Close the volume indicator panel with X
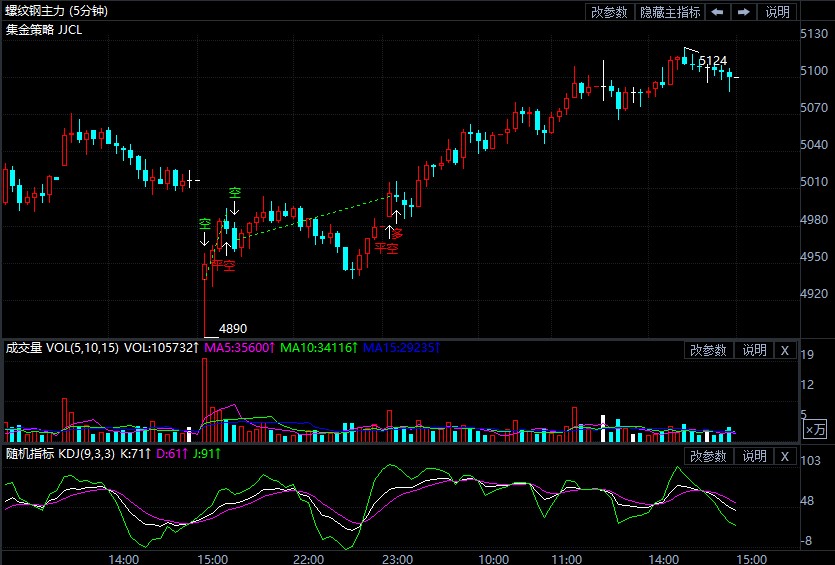The width and height of the screenshot is (835, 565). pyautogui.click(x=785, y=350)
